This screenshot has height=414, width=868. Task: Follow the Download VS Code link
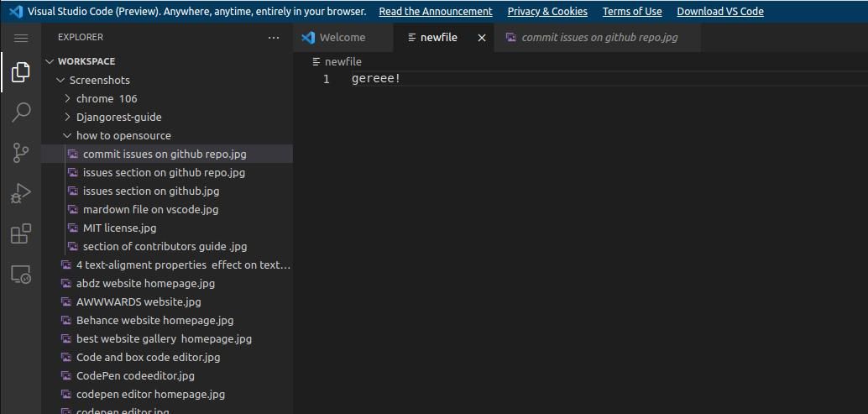point(720,11)
